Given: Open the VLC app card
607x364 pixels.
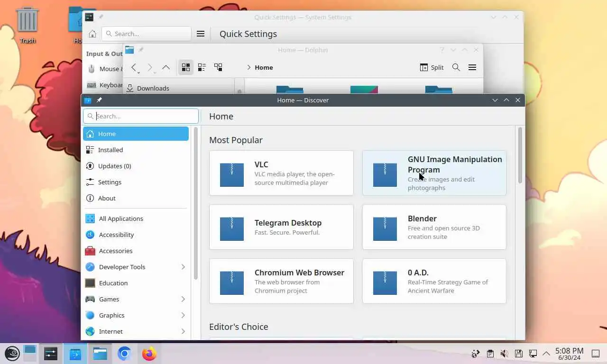Looking at the screenshot, I should click(x=281, y=173).
